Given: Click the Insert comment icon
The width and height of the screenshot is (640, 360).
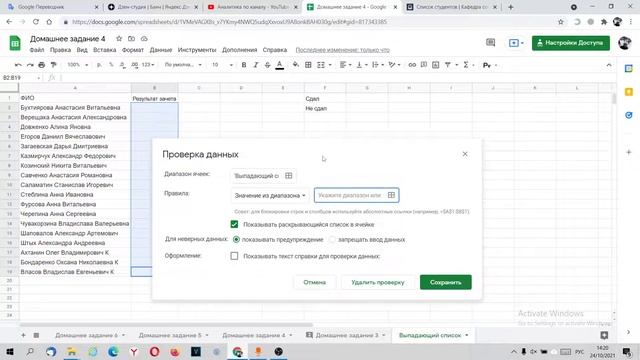Looking at the screenshot, I should [x=424, y=65].
